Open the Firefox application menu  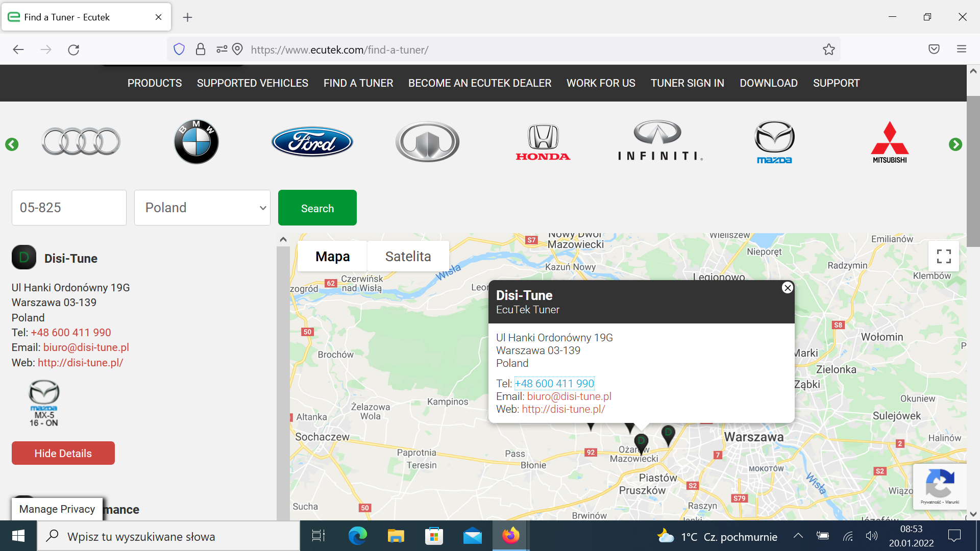[962, 49]
